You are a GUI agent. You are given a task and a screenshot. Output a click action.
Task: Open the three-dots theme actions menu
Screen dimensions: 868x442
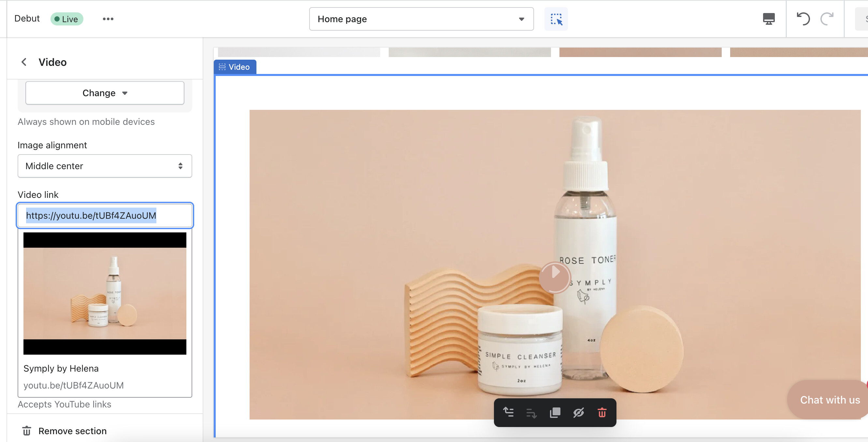coord(108,19)
